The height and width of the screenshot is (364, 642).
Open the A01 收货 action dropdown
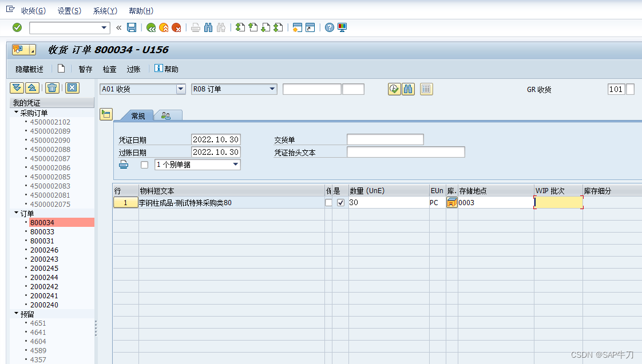181,89
